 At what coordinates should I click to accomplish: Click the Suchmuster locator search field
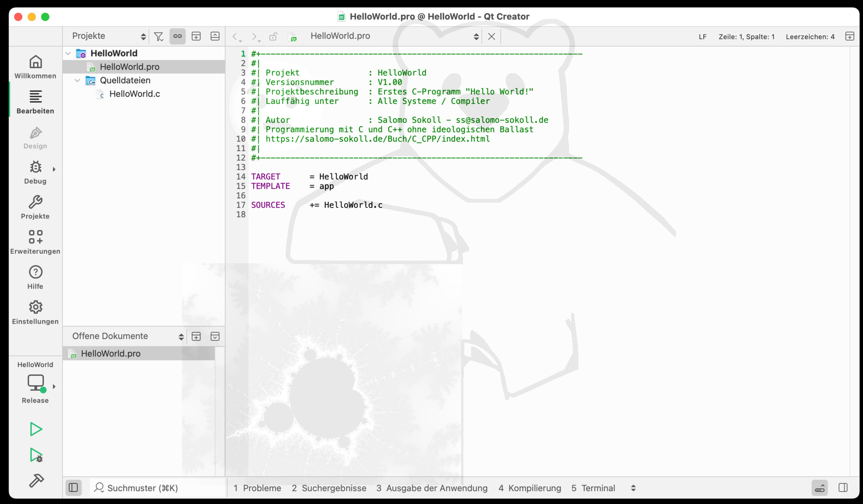tap(158, 488)
